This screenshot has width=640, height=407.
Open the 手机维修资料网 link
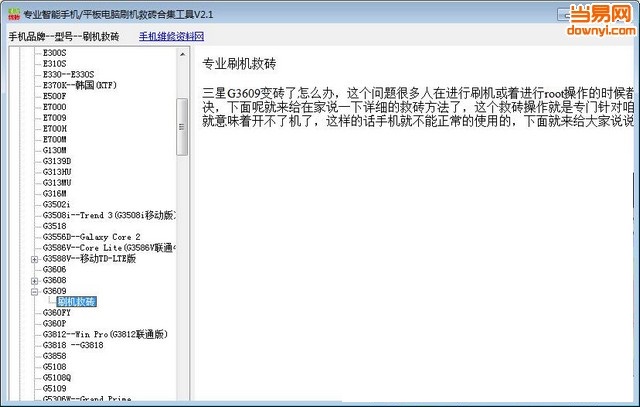click(171, 36)
